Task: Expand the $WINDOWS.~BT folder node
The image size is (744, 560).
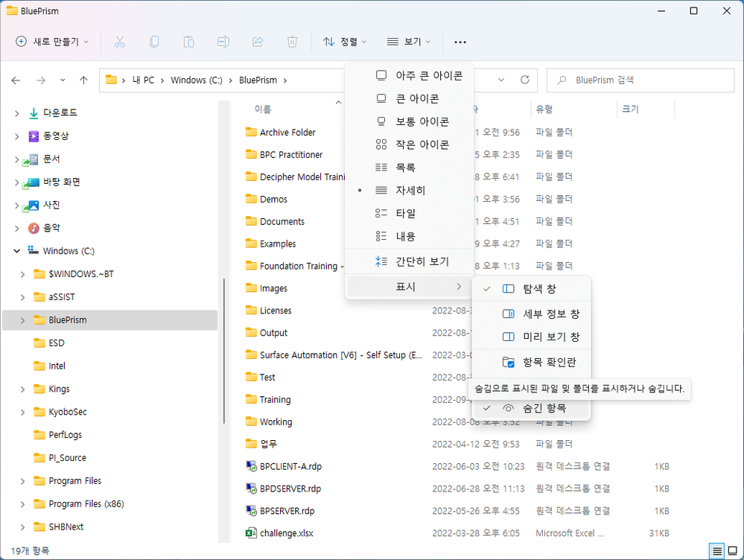Action: [22, 274]
